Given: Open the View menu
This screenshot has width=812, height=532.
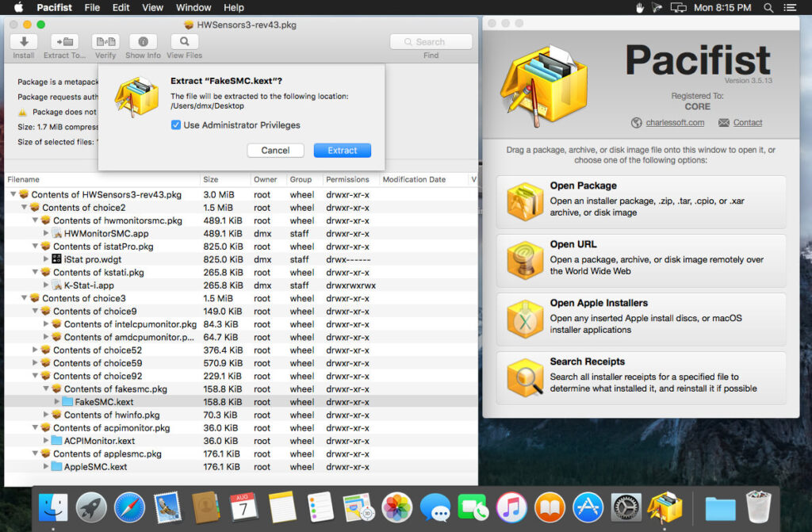Looking at the screenshot, I should pos(153,7).
